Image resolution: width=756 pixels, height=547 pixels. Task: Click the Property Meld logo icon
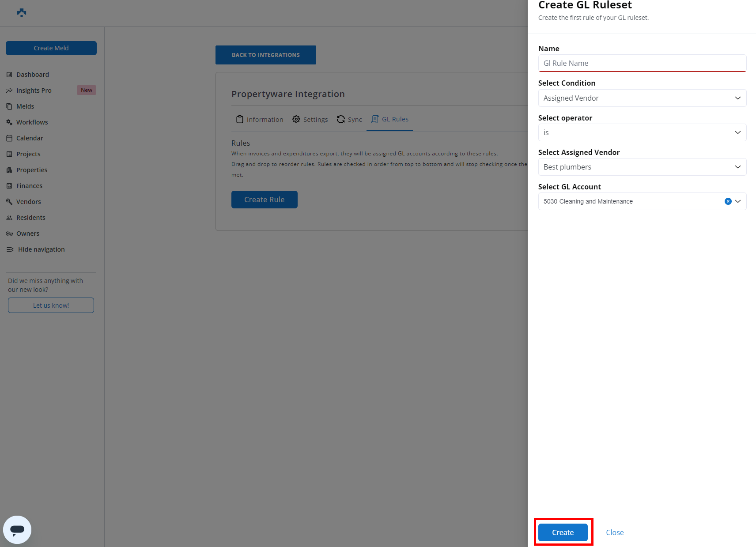[22, 13]
